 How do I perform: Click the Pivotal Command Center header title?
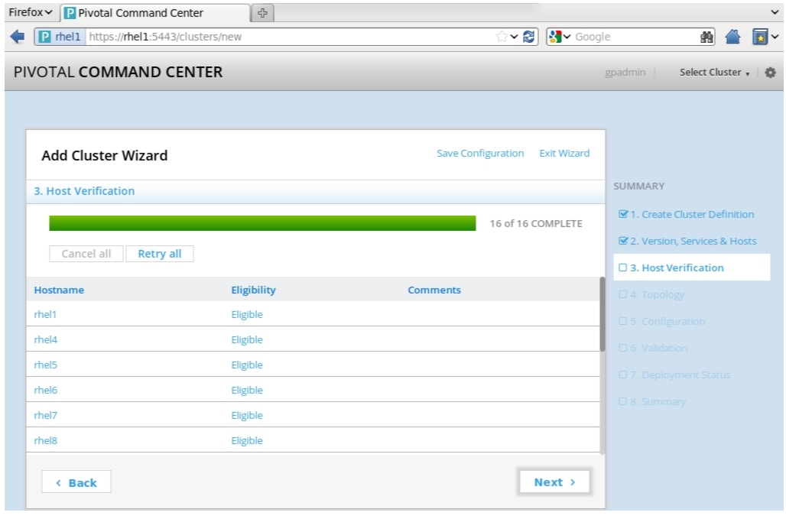(118, 72)
